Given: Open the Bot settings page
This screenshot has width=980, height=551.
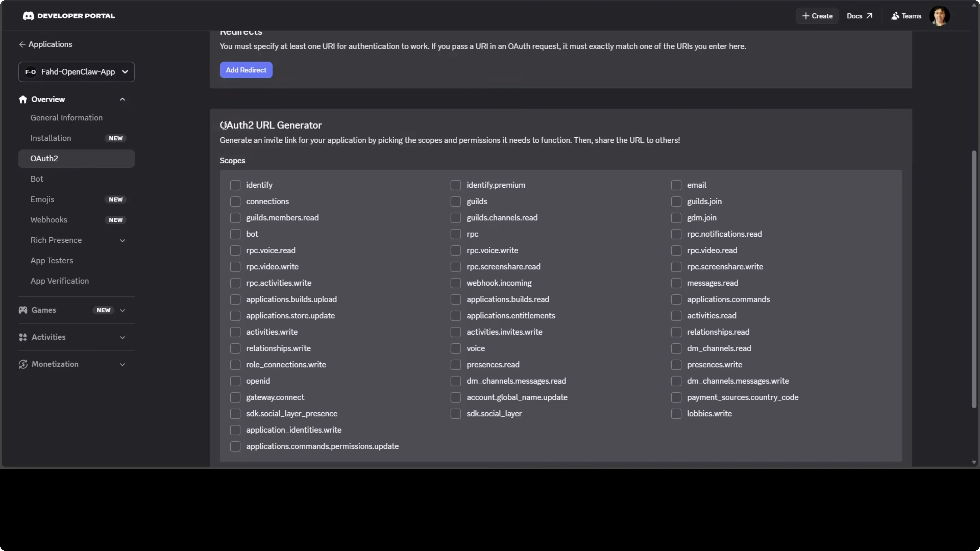Looking at the screenshot, I should [37, 179].
